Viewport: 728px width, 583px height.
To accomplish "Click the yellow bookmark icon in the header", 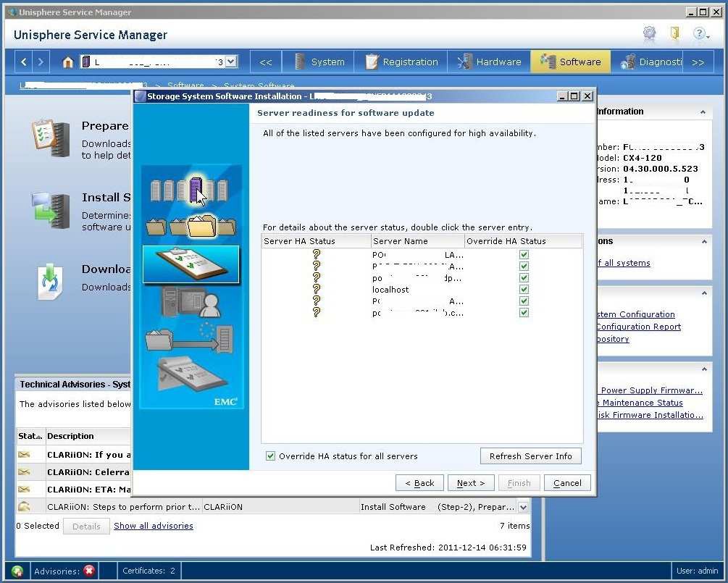I will 674,33.
